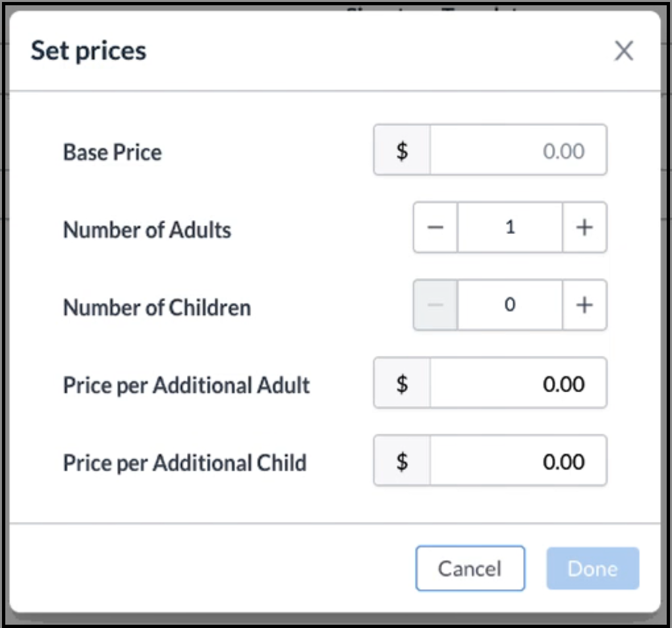Click the Number of Children label
The width and height of the screenshot is (672, 628).
click(156, 306)
